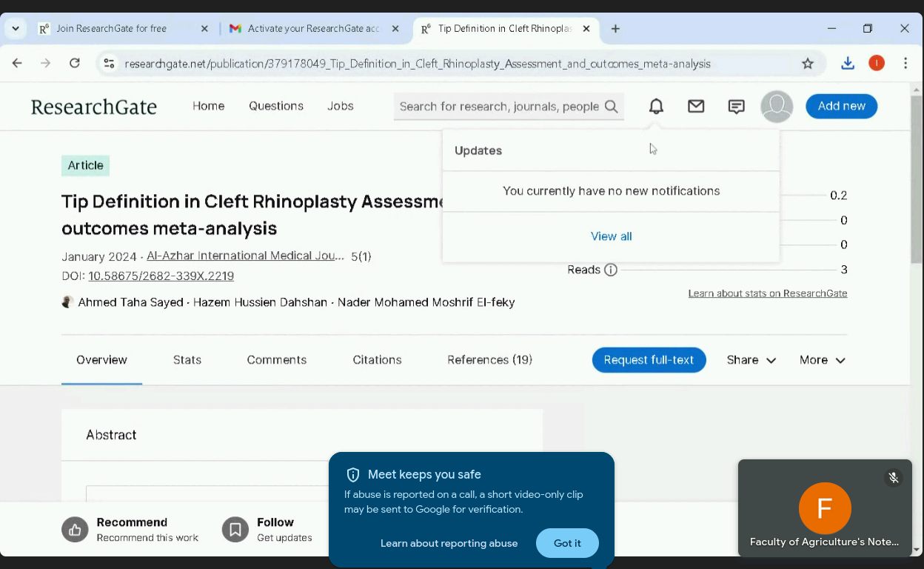The height and width of the screenshot is (569, 924).
Task: Click the Follow bookmark icon
Action: [235, 530]
